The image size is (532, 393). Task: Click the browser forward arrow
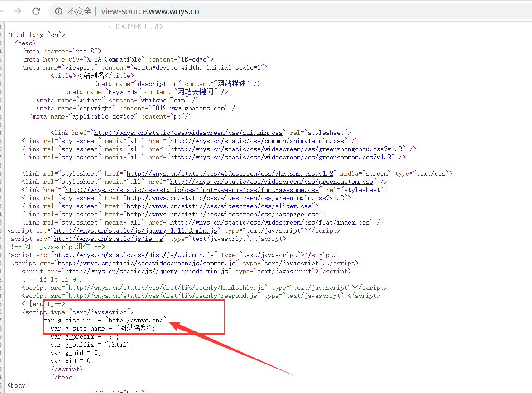(x=18, y=11)
